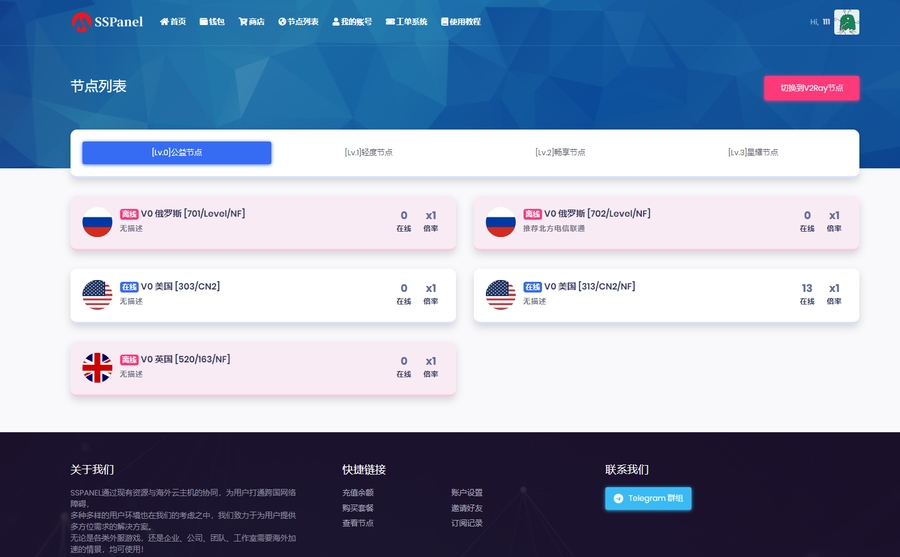Image resolution: width=900 pixels, height=557 pixels.
Task: Follow the 充值余额 footer link
Action: click(358, 493)
